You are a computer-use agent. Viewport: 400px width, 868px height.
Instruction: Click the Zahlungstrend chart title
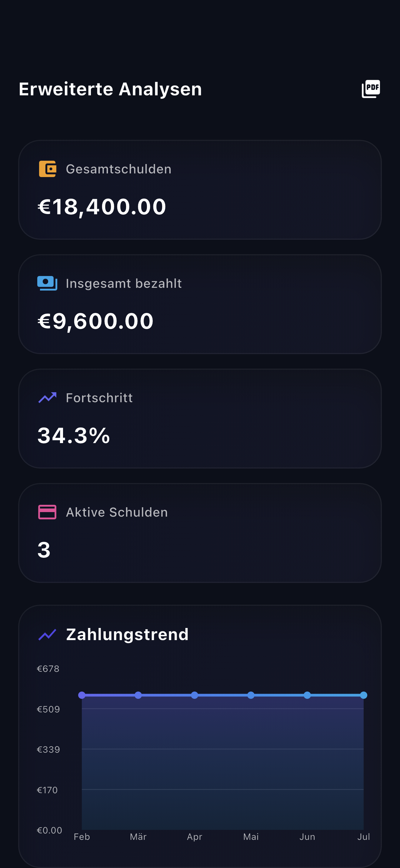(x=128, y=634)
